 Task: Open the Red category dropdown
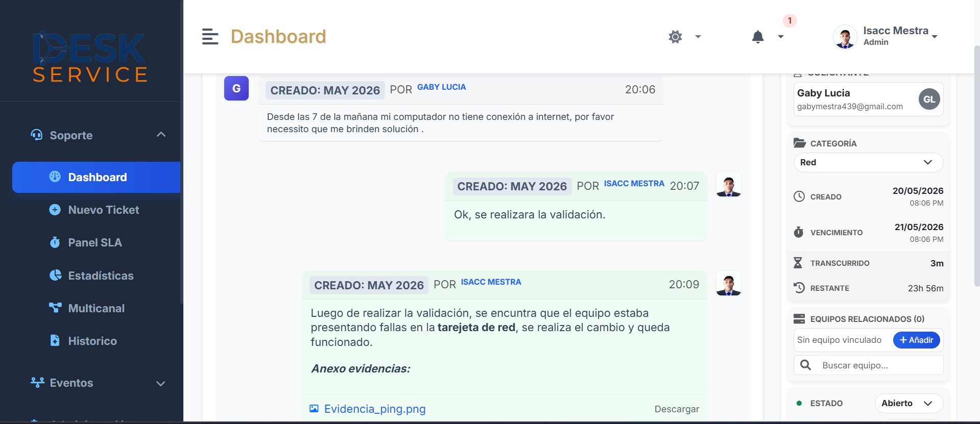tap(868, 162)
